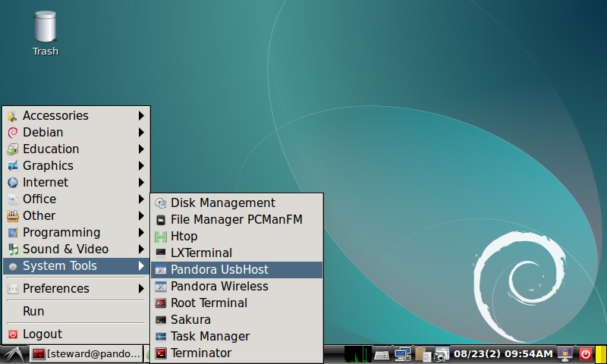Click the yellow indicator at panel end
This screenshot has width=607, height=364.
pos(600,354)
